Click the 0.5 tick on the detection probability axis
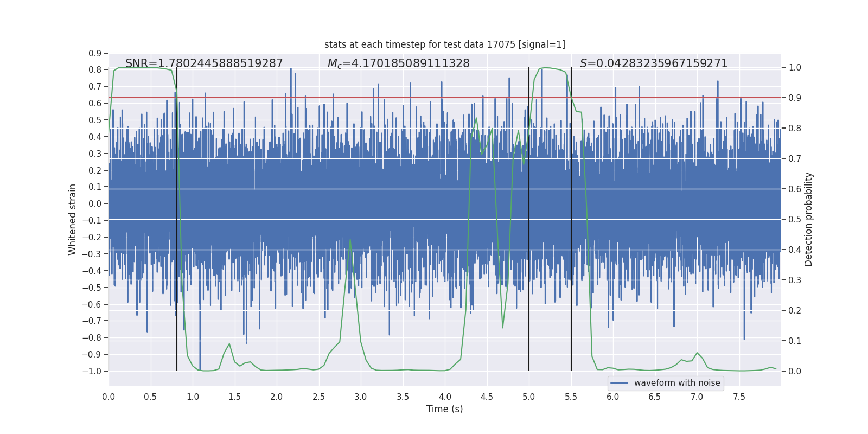This screenshot has width=868, height=434. click(x=795, y=219)
